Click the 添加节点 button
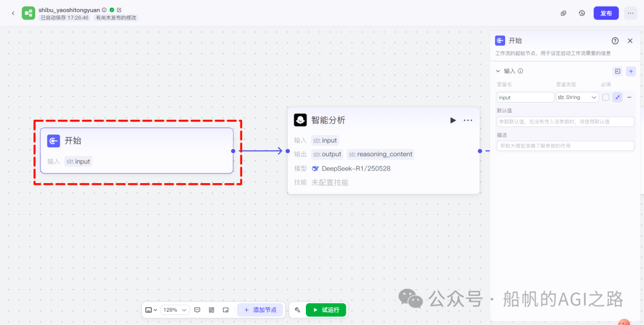Viewport: 644px width, 325px height. [x=260, y=310]
